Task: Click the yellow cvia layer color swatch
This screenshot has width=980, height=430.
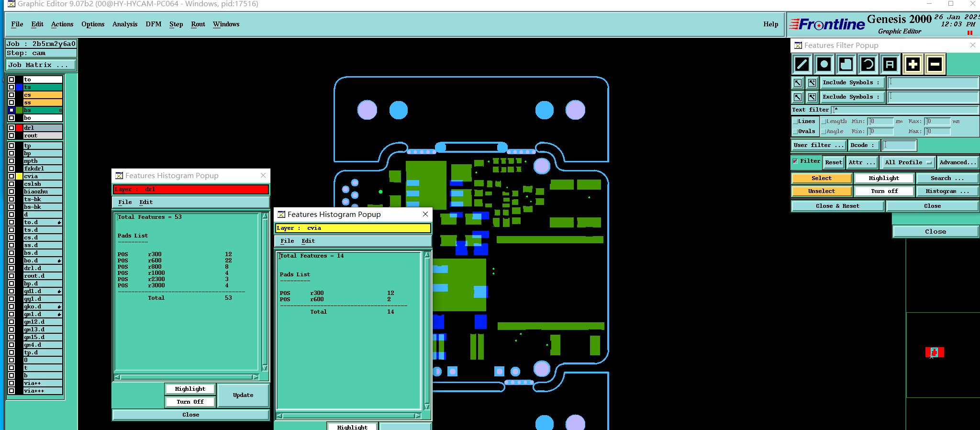Action: (x=19, y=176)
